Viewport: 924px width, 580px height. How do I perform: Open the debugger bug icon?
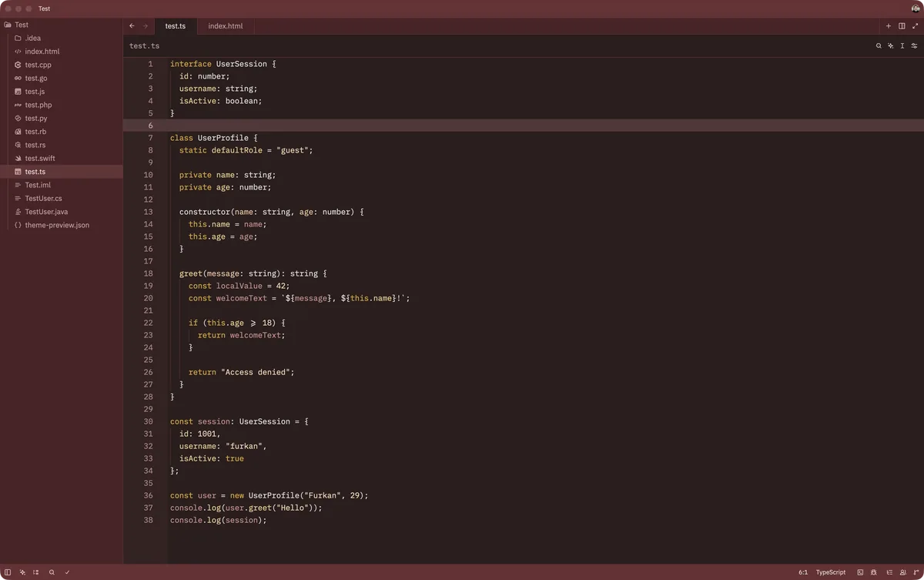pyautogui.click(x=874, y=572)
